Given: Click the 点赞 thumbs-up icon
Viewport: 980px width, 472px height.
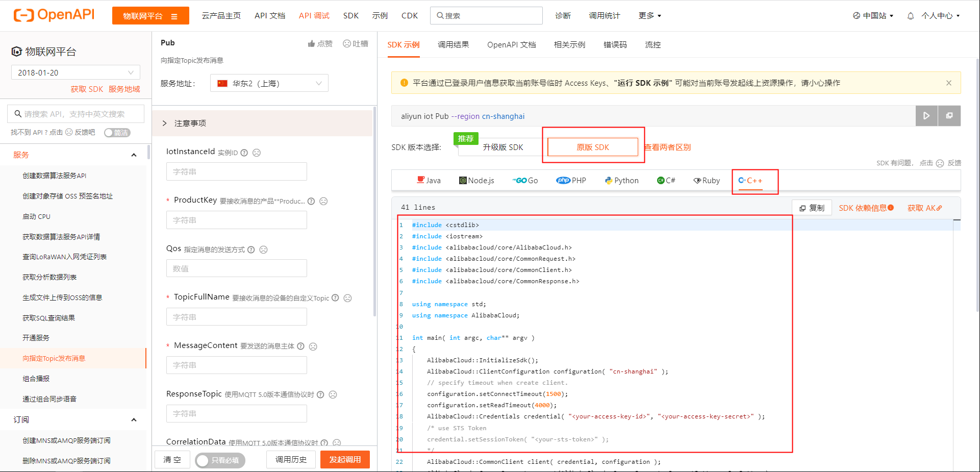Looking at the screenshot, I should pyautogui.click(x=311, y=44).
